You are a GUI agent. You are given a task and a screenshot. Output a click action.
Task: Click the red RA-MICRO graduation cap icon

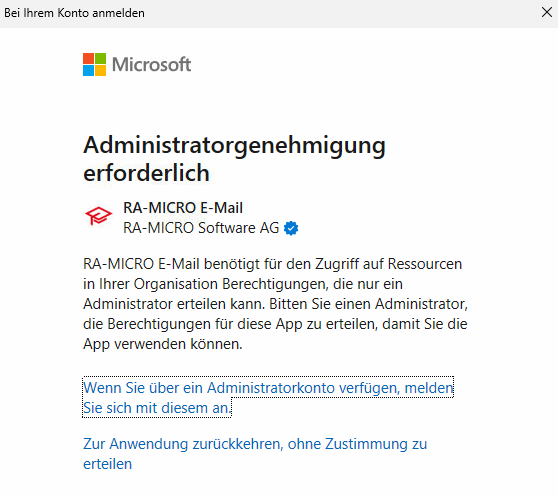(x=99, y=215)
